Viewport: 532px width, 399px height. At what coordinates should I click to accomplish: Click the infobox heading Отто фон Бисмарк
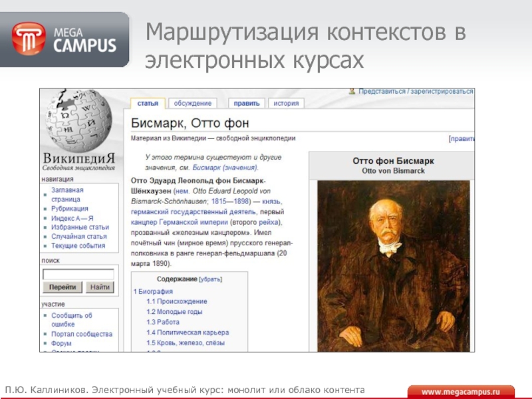393,161
